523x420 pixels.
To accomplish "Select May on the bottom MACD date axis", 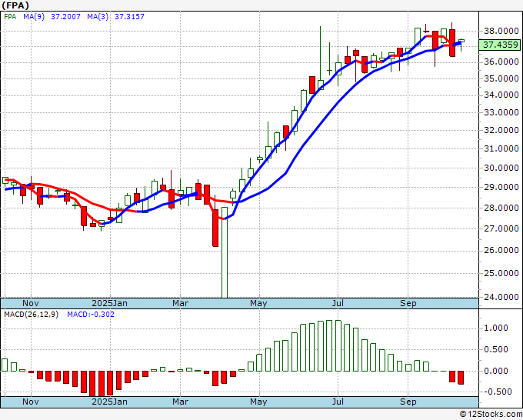I will pos(258,402).
